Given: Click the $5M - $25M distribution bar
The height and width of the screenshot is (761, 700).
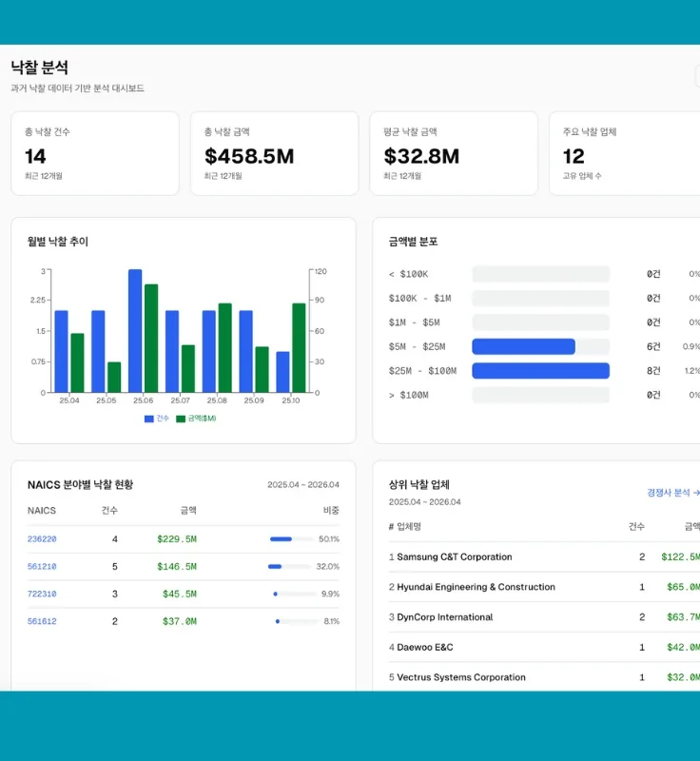Looking at the screenshot, I should 523,346.
